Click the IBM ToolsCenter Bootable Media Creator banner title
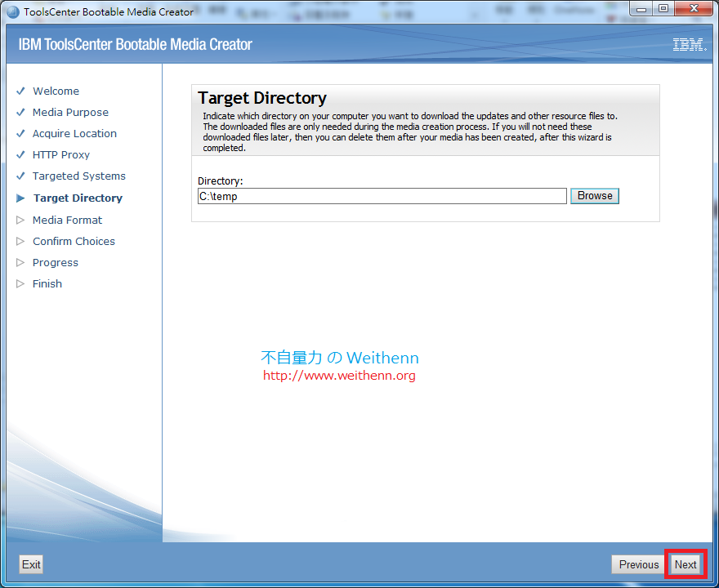Image resolution: width=719 pixels, height=588 pixels. [x=136, y=44]
